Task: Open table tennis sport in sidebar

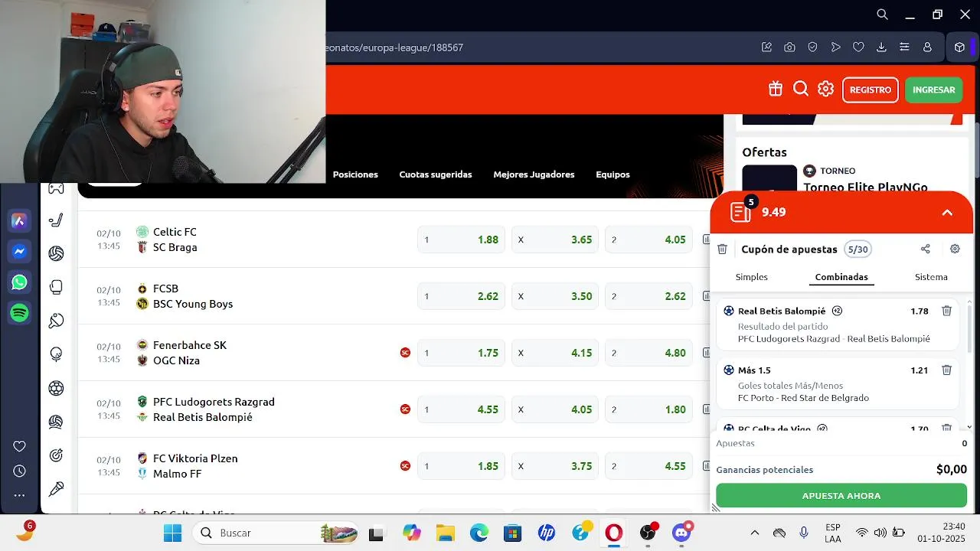Action: click(56, 321)
